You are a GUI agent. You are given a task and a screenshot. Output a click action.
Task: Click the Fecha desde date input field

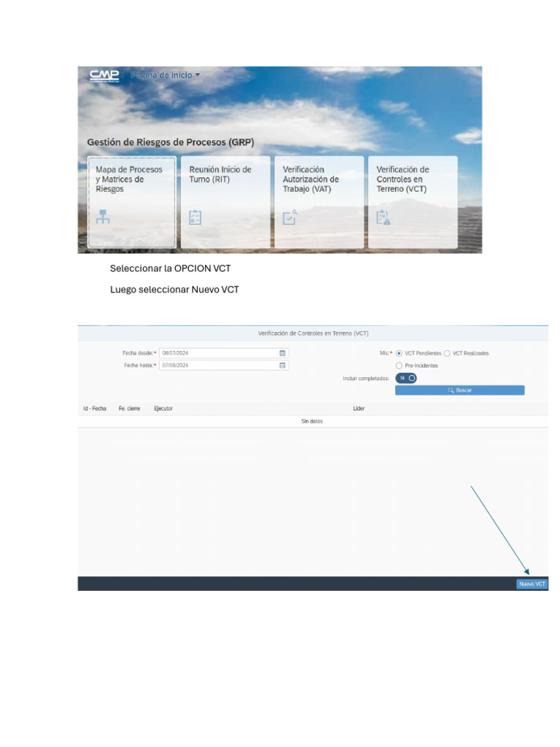(x=224, y=353)
